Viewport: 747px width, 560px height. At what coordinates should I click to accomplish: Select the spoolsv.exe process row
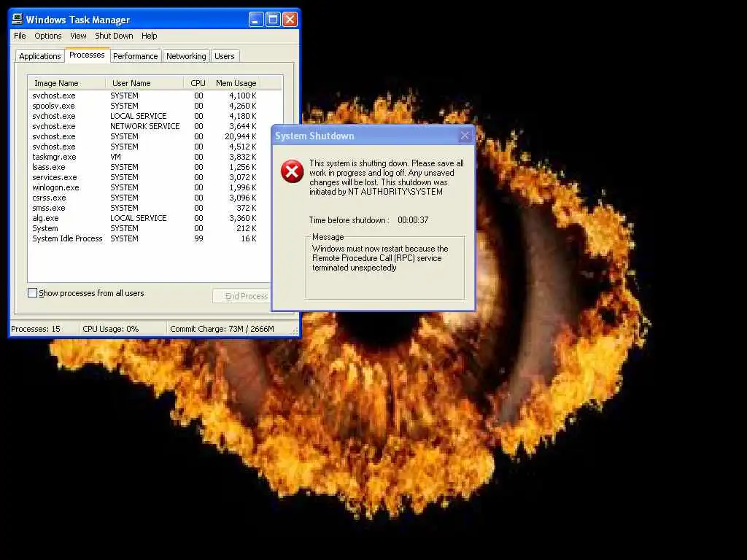pos(144,106)
